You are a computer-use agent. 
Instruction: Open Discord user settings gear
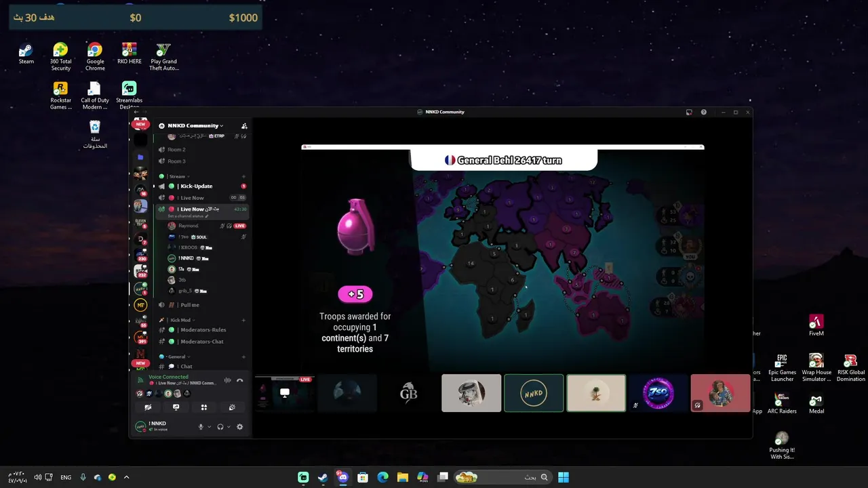pos(239,427)
